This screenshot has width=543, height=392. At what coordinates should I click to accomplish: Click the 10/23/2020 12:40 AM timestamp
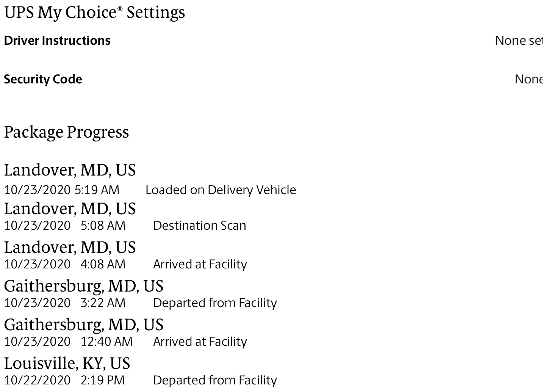pos(69,342)
